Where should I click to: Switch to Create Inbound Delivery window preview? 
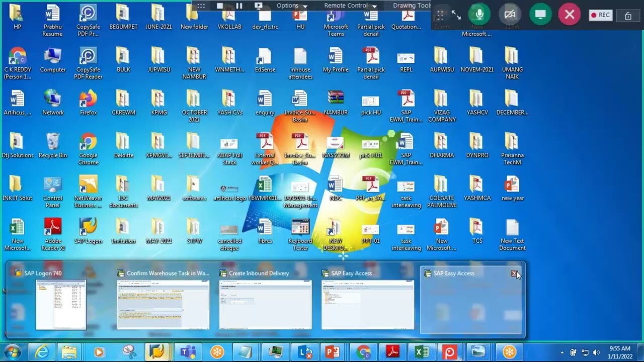265,300
